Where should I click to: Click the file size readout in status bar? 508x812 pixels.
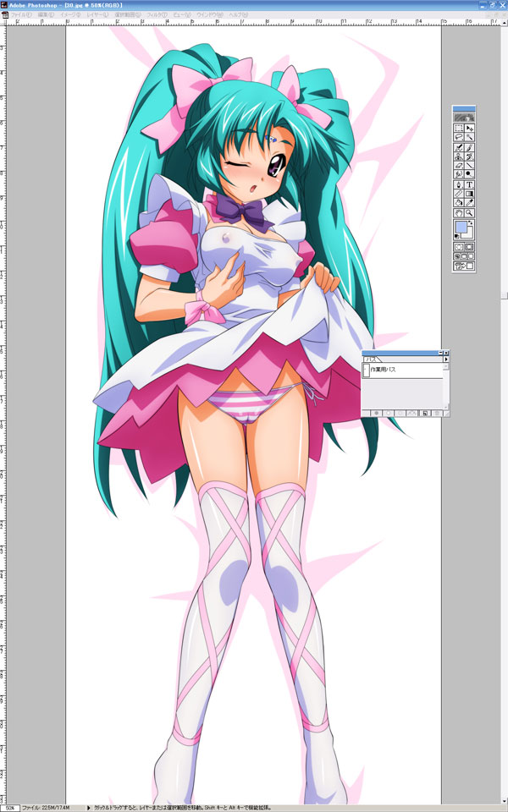(x=46, y=808)
